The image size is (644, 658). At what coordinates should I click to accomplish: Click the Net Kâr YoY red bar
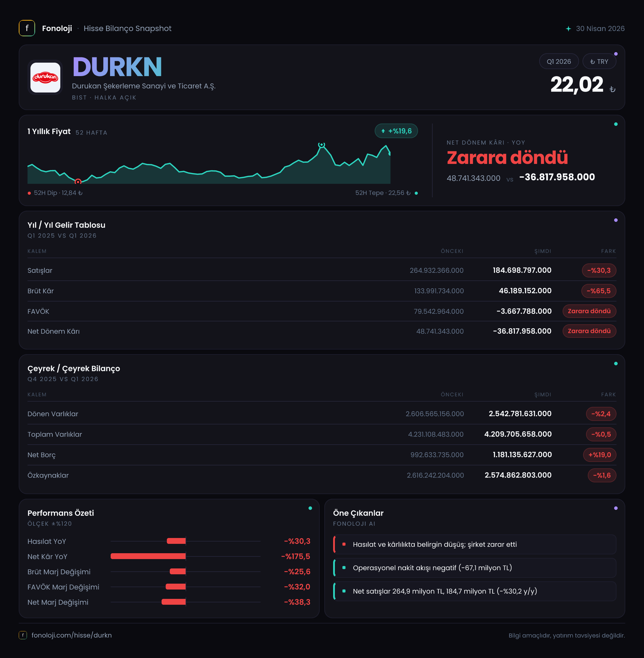pyautogui.click(x=148, y=556)
